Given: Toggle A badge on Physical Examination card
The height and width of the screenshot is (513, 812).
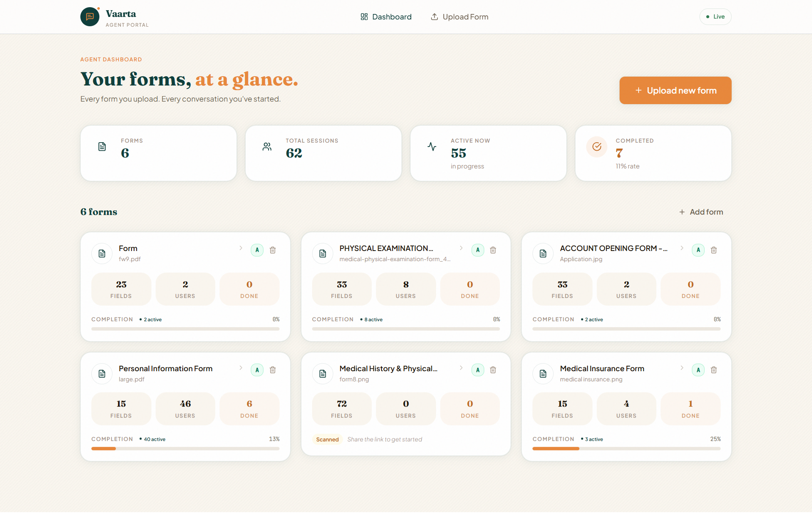Looking at the screenshot, I should [x=478, y=250].
